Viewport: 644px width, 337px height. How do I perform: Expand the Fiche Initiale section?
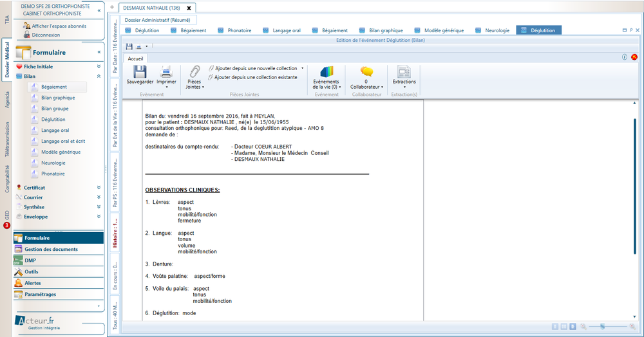point(99,66)
